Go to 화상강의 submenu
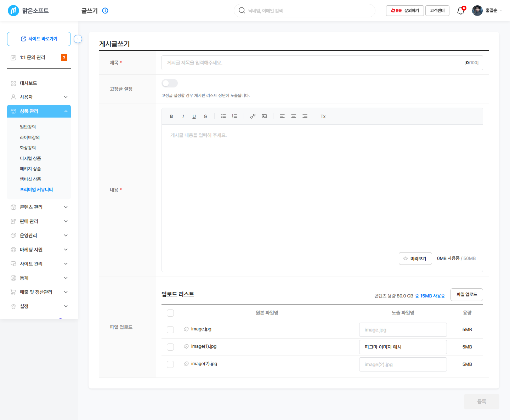The width and height of the screenshot is (510, 420). tap(28, 148)
